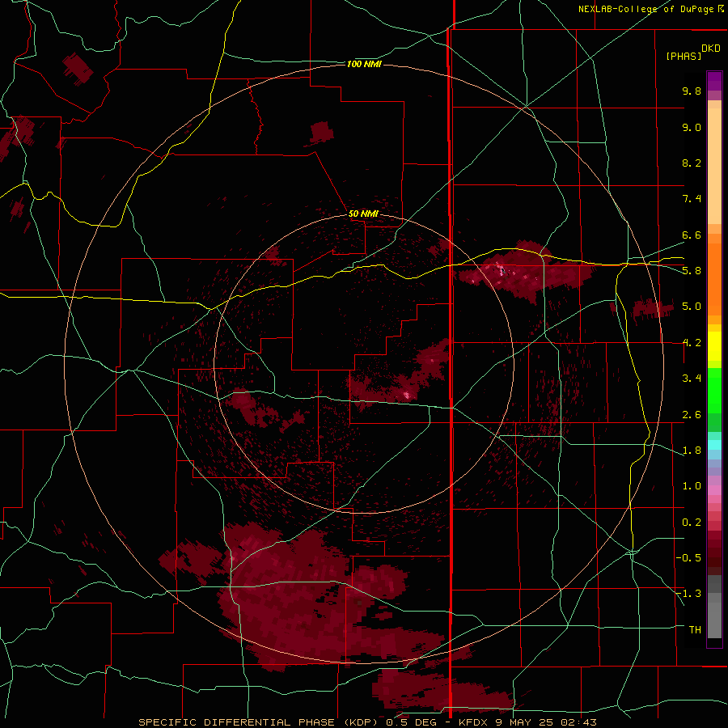The width and height of the screenshot is (728, 728).
Task: Pick the yellow color bar segment
Action: click(714, 346)
